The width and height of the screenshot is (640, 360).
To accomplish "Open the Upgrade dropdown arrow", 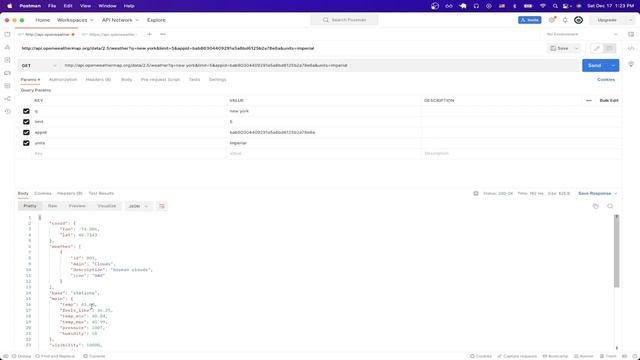I will (x=630, y=20).
